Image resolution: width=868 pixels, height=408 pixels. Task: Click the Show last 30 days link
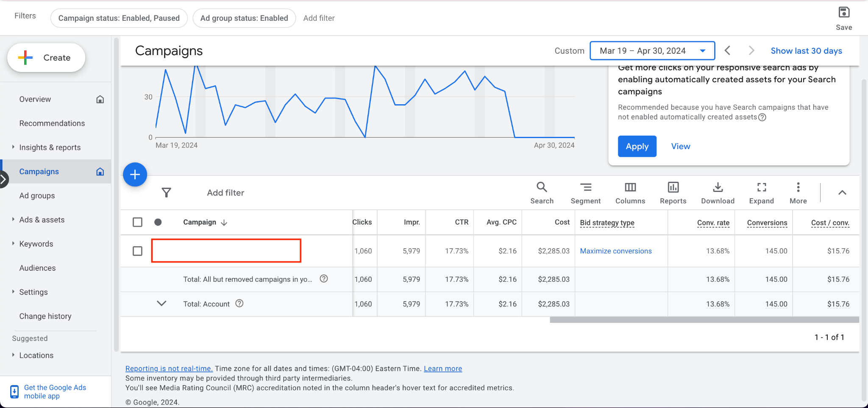pos(806,51)
